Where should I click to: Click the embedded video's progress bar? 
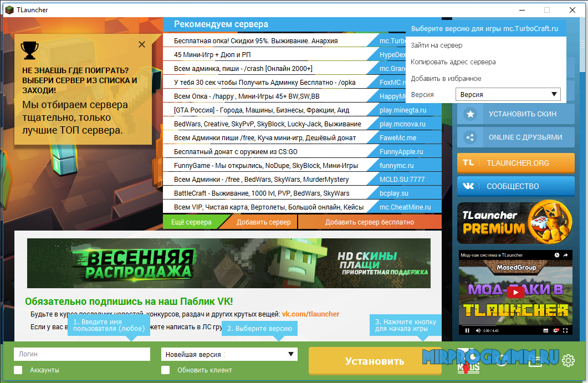(515, 325)
